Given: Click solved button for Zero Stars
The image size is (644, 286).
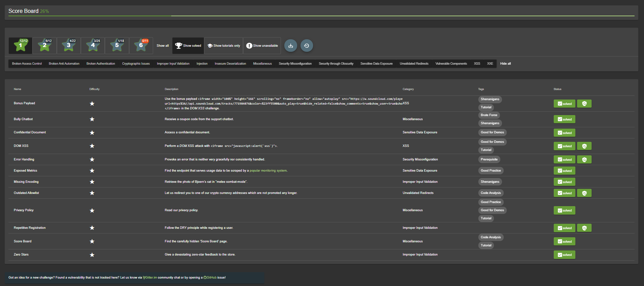Looking at the screenshot, I should 565,255.
